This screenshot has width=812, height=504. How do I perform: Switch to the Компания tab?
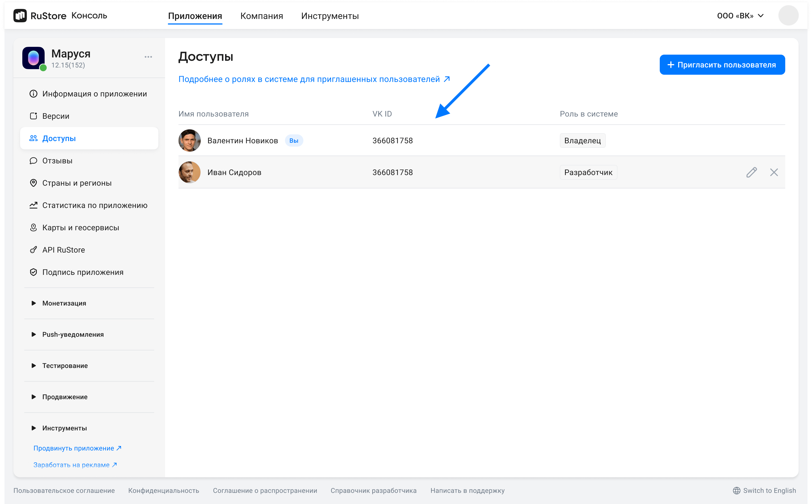pos(262,16)
